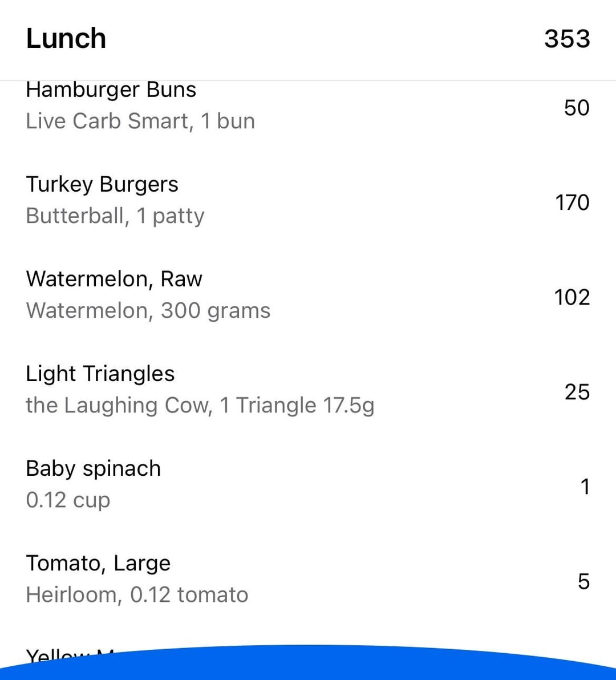616x680 pixels.
Task: Click the 5 calories value for Tomato
Action: [584, 581]
